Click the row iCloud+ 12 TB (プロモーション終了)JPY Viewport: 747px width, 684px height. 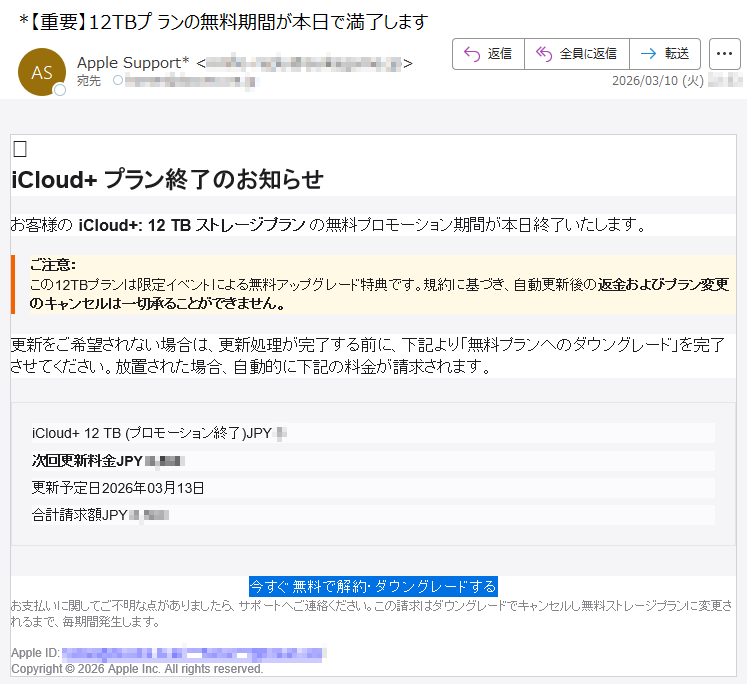click(373, 433)
